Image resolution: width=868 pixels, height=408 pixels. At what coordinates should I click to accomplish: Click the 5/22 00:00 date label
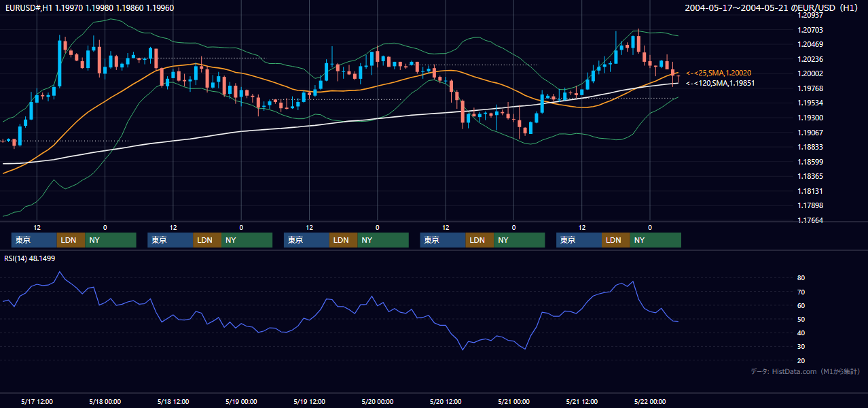pos(649,401)
